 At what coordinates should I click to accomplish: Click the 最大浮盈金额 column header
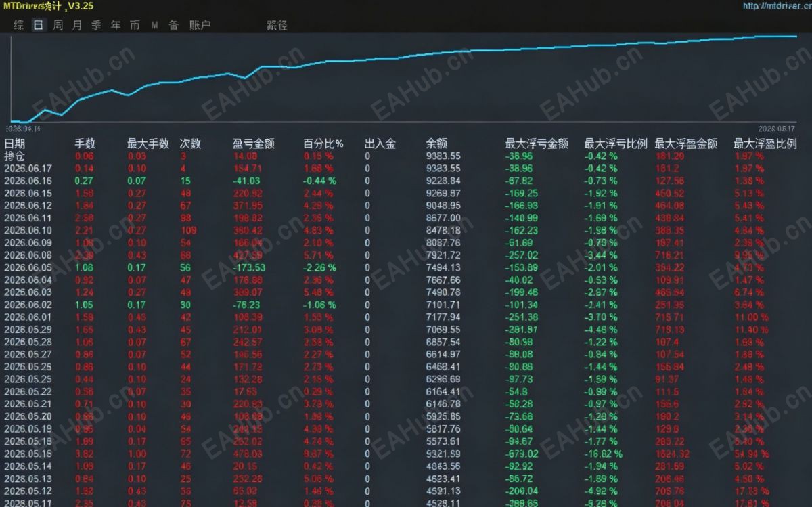tap(686, 144)
